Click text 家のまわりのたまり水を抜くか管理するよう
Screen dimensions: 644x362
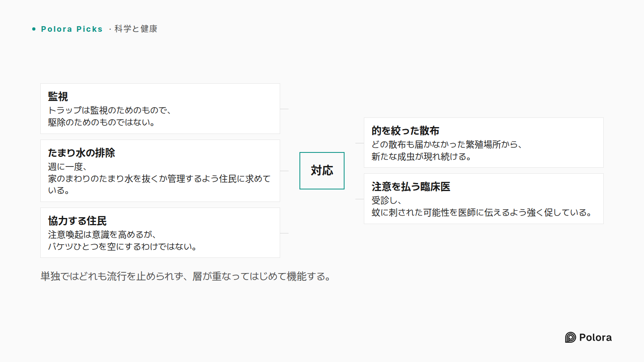click(x=133, y=179)
